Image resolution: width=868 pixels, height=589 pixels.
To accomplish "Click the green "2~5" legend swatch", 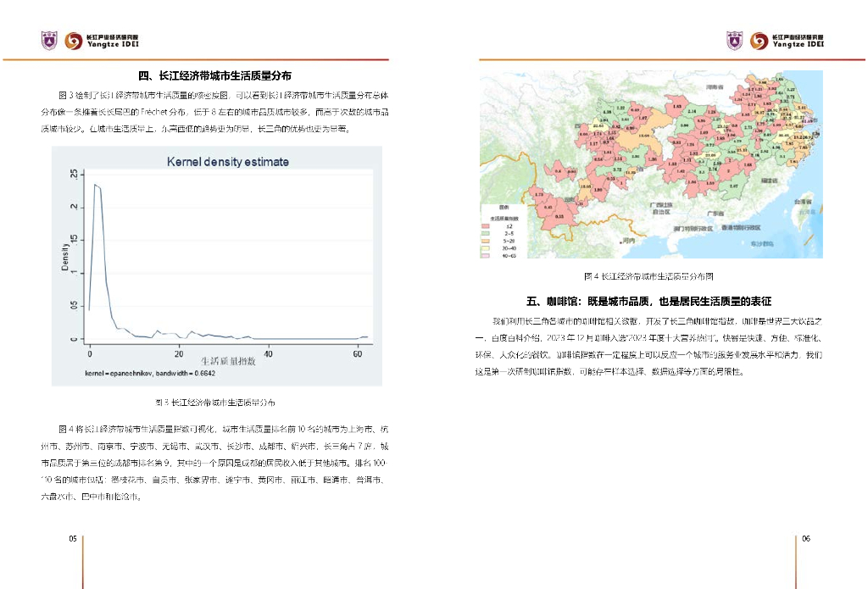I will pos(486,234).
